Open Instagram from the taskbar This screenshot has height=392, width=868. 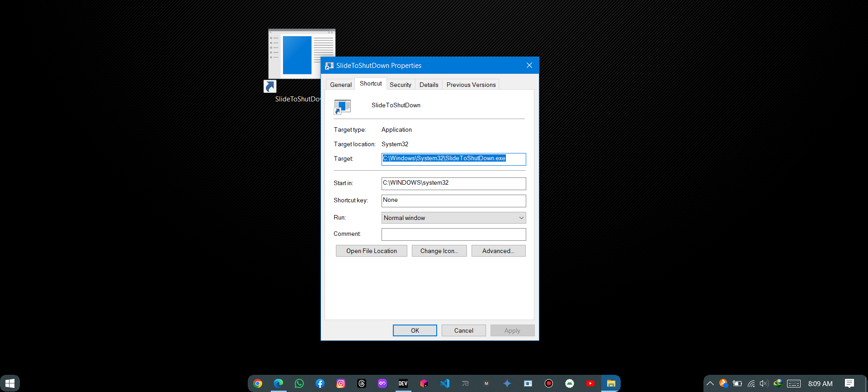click(x=341, y=383)
